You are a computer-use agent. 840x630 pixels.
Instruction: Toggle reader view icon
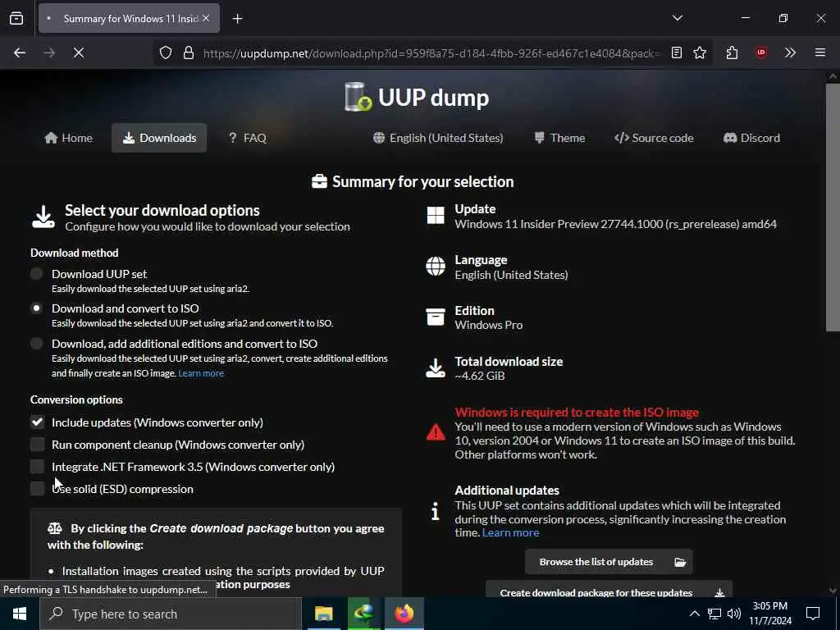point(677,52)
